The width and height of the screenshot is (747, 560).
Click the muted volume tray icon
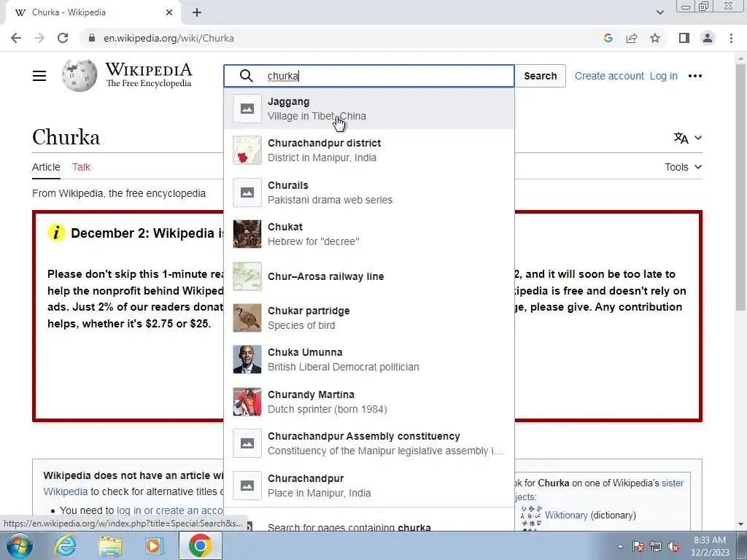[x=673, y=546]
